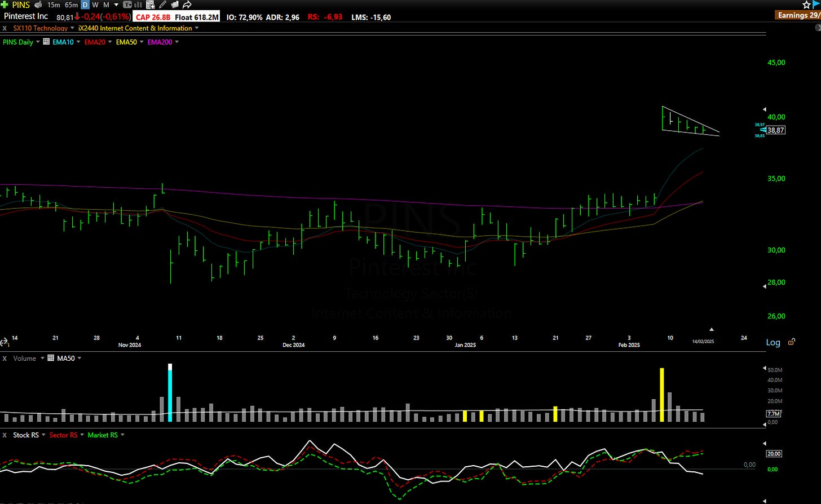Click the Float 618.2M label

[197, 17]
